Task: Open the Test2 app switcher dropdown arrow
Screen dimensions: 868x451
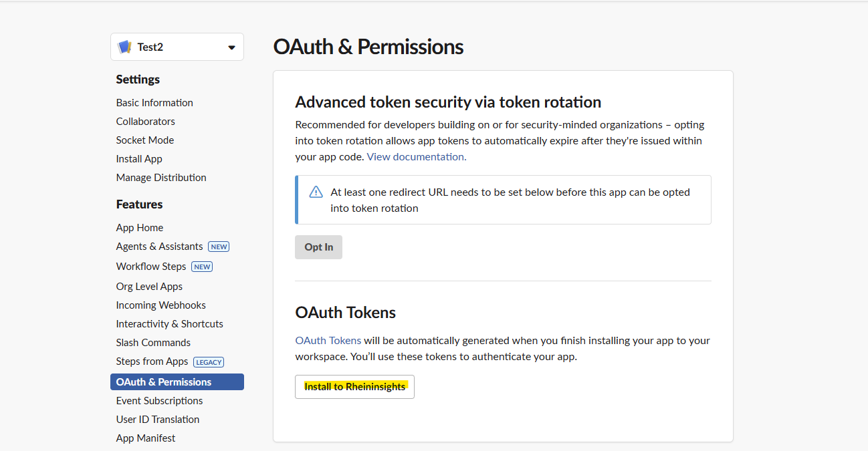Action: [x=231, y=47]
